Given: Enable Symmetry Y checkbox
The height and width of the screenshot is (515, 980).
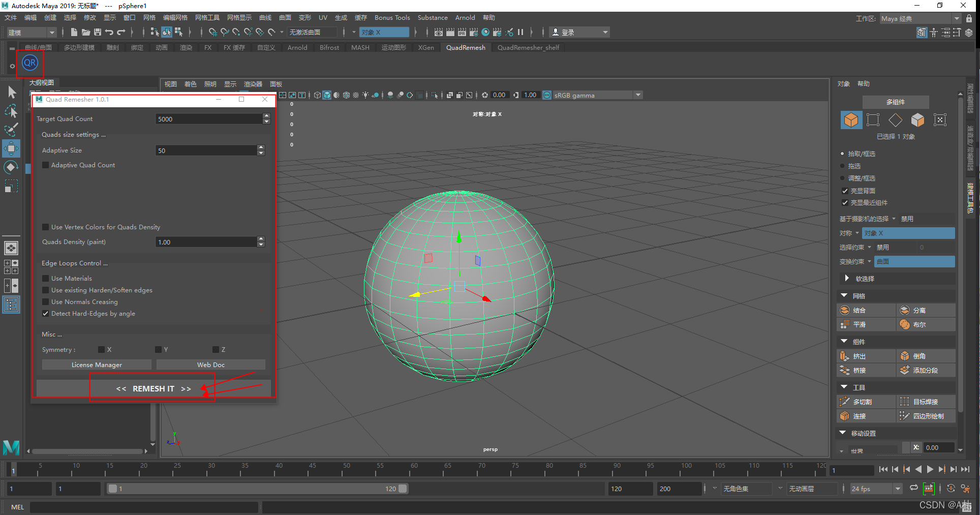Looking at the screenshot, I should 159,349.
